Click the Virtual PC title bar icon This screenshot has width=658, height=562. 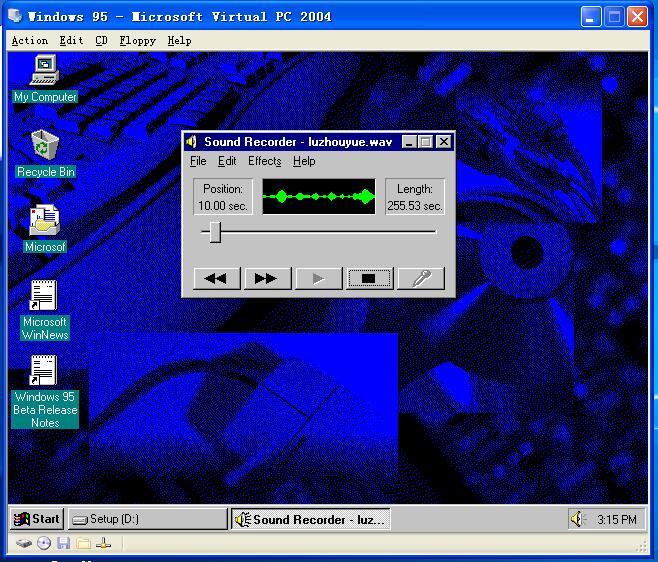(x=16, y=16)
